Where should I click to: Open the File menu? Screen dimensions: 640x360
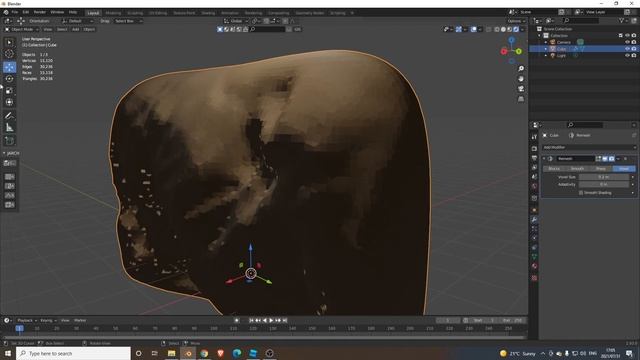pyautogui.click(x=15, y=12)
